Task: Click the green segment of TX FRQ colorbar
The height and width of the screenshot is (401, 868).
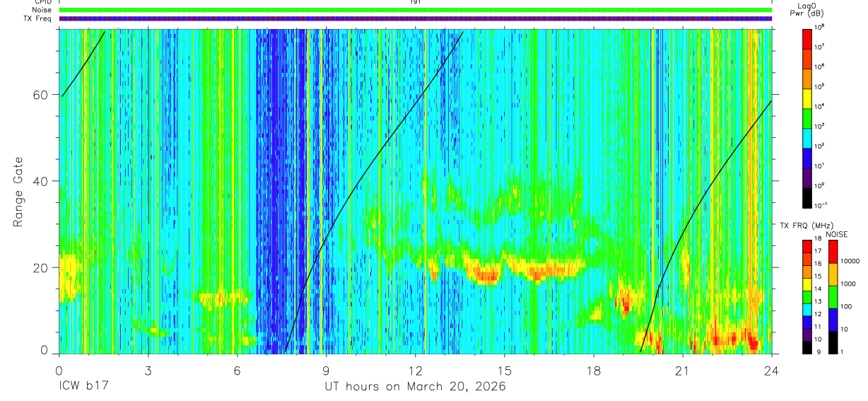Action: point(807,297)
